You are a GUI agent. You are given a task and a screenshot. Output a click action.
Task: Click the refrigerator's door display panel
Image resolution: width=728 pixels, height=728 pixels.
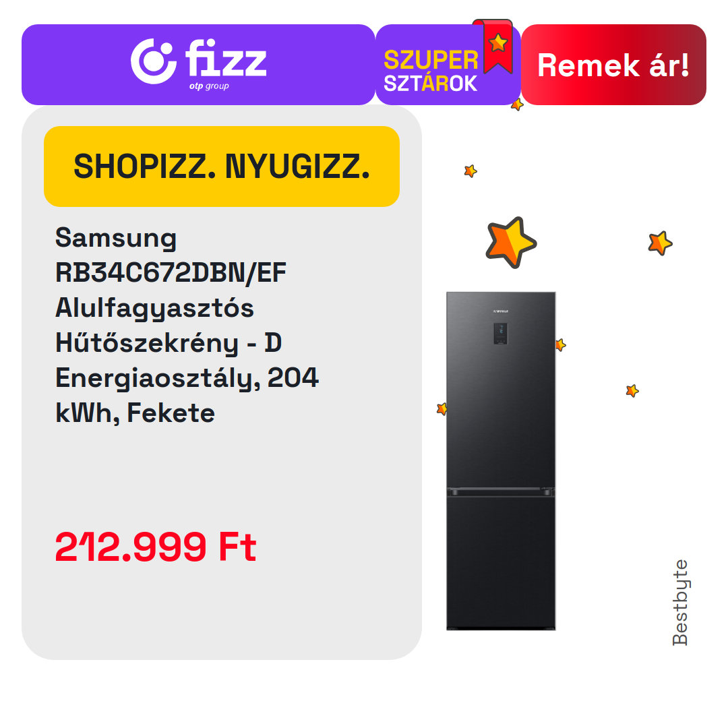pyautogui.click(x=500, y=334)
